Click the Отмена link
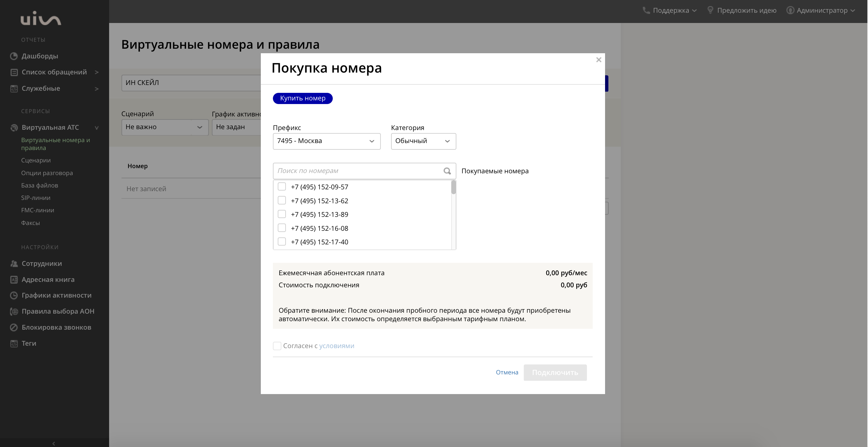Image resolution: width=868 pixels, height=447 pixels. click(x=507, y=373)
